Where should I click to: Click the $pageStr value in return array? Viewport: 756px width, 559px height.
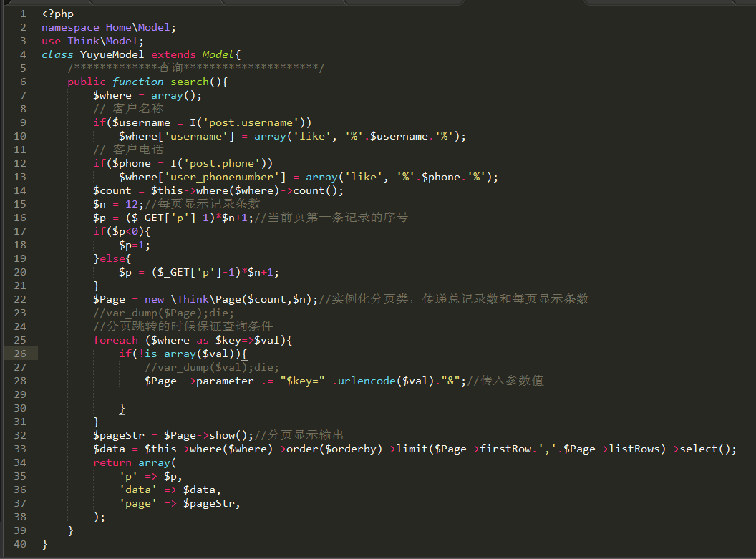(x=208, y=503)
